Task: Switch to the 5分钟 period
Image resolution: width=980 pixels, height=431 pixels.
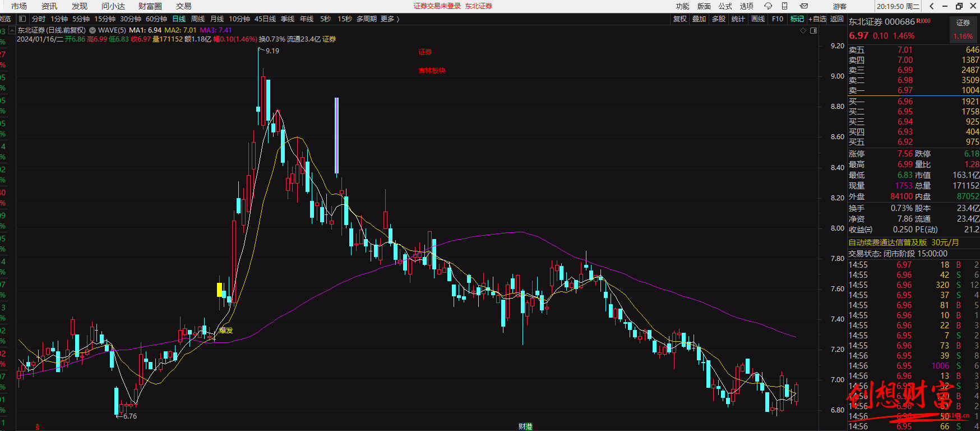Action: point(81,19)
